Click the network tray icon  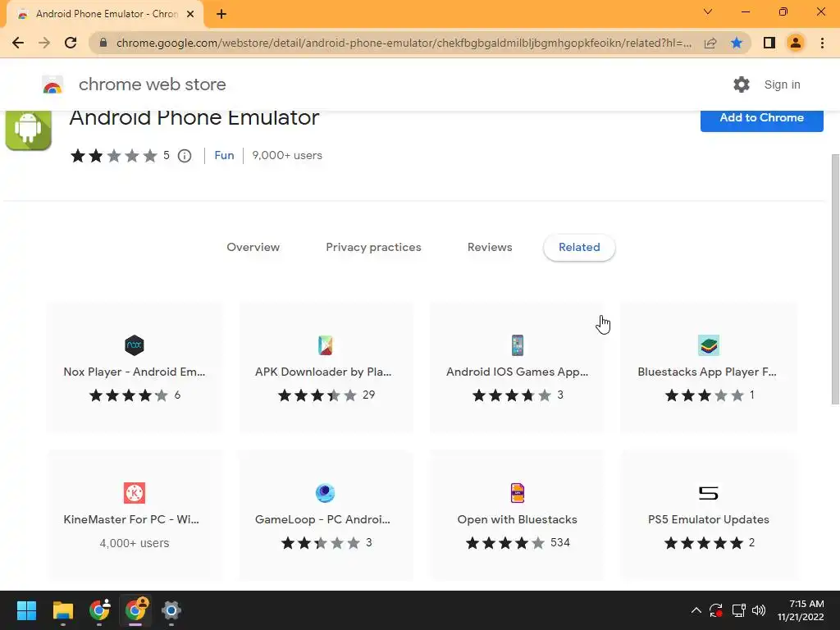(739, 610)
